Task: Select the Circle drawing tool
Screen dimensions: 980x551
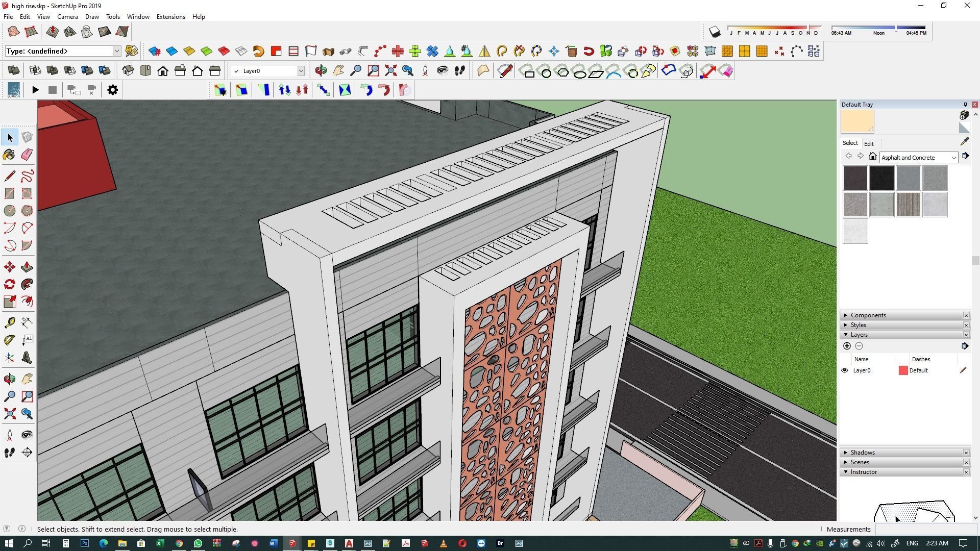Action: (9, 211)
